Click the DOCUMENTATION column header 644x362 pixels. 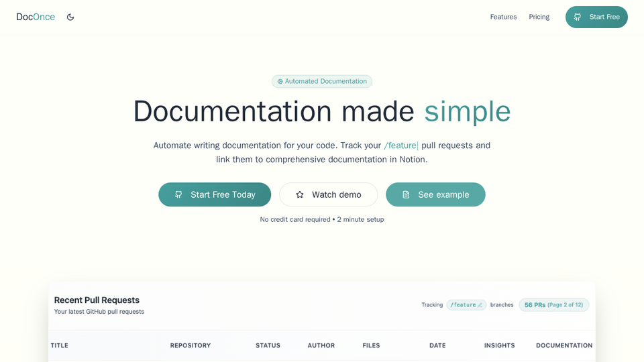point(564,346)
